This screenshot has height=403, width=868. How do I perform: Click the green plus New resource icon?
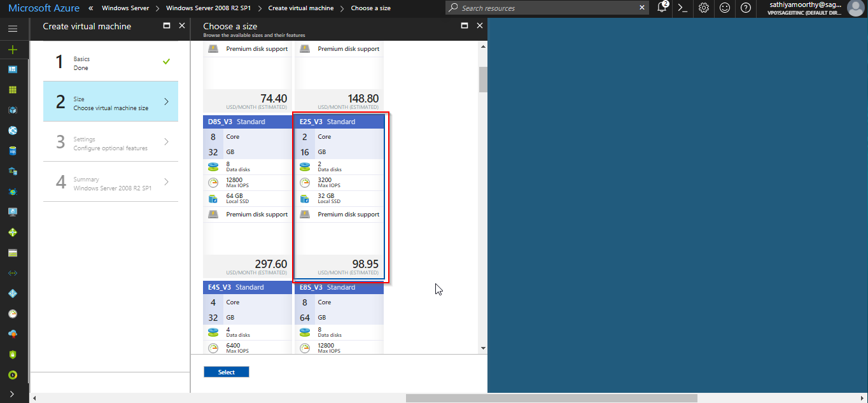13,50
